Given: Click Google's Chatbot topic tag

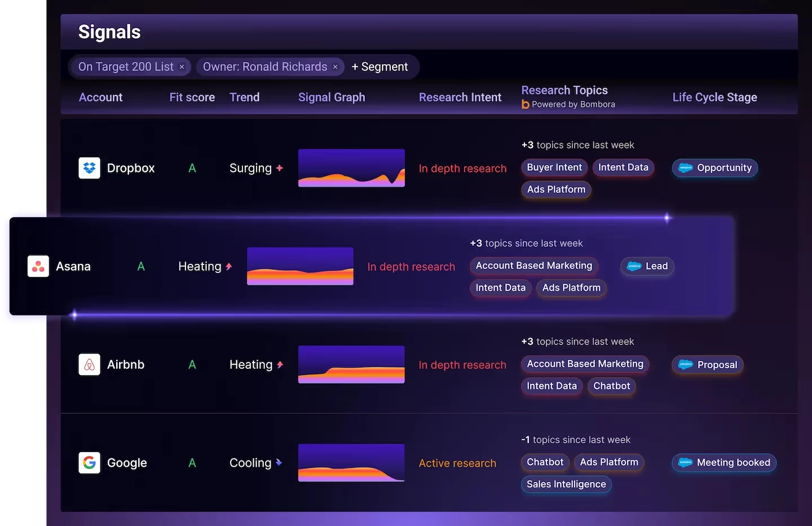Looking at the screenshot, I should pos(545,462).
